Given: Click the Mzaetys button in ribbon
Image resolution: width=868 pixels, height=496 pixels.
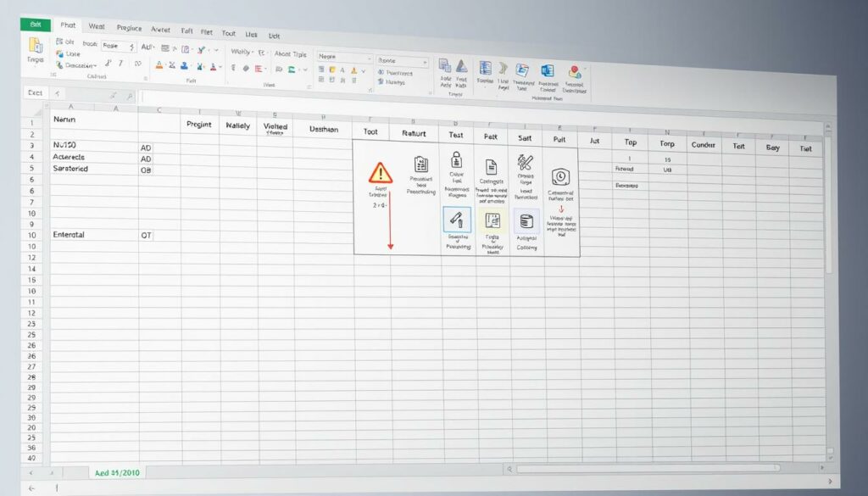Looking at the screenshot, I should click(x=392, y=82).
